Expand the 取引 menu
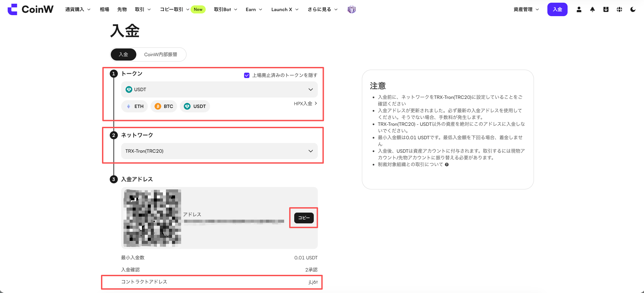This screenshot has width=644, height=293. (143, 9)
